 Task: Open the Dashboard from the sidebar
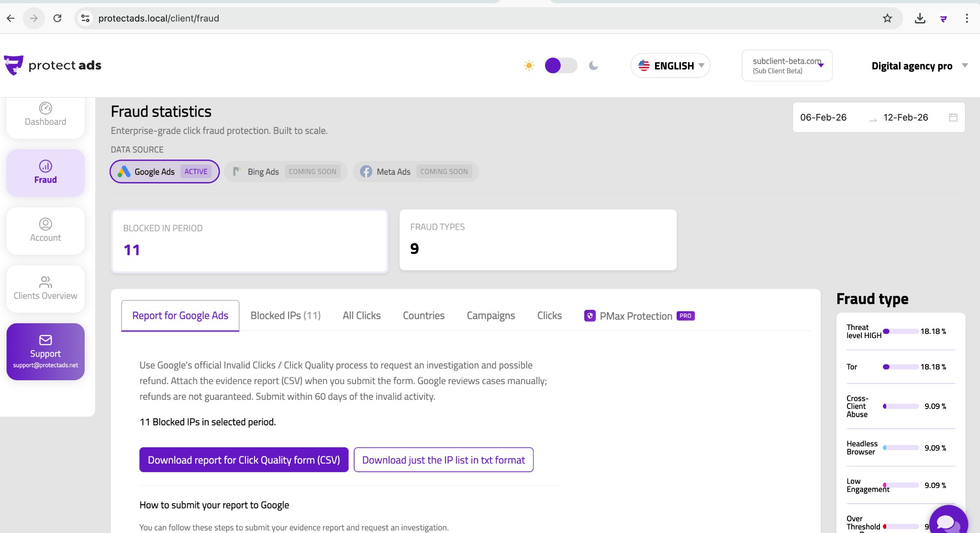[x=45, y=115]
